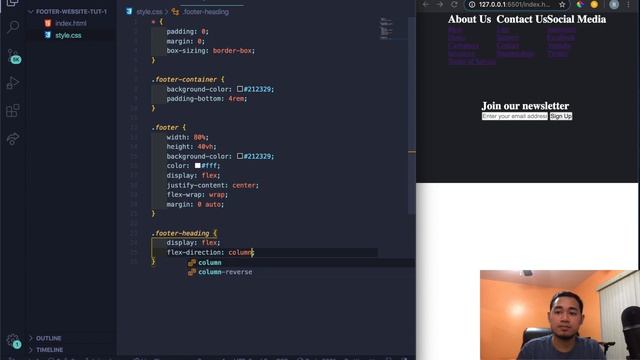The height and width of the screenshot is (360, 640).
Task: Click the 'margin: 0 auto;' line
Action: coord(196,204)
